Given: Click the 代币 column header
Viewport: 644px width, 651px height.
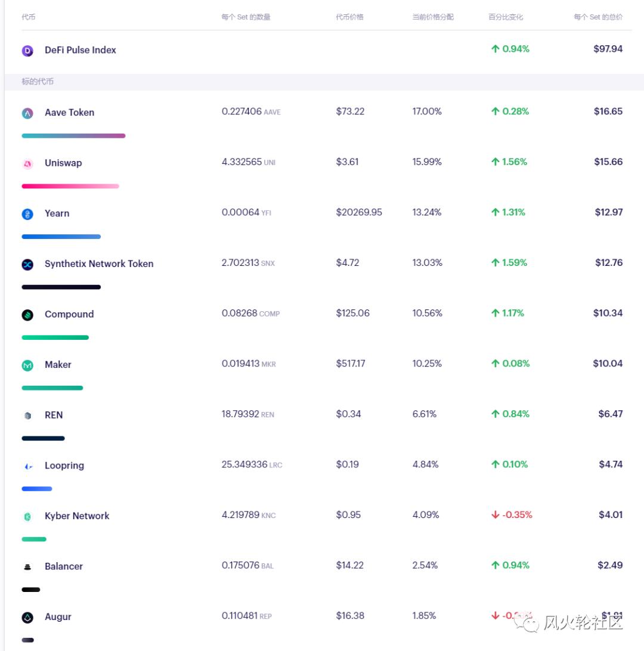Looking at the screenshot, I should (28, 17).
